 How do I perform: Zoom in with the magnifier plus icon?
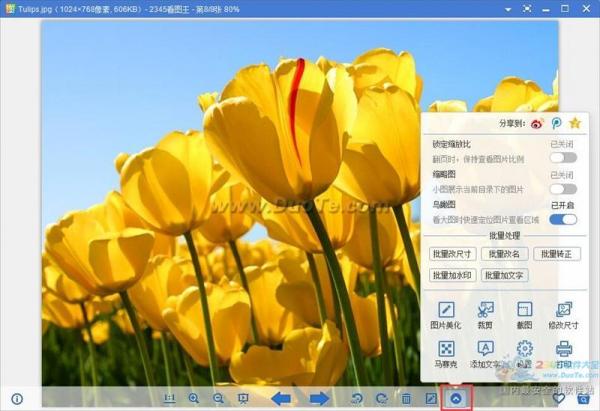coord(194,399)
